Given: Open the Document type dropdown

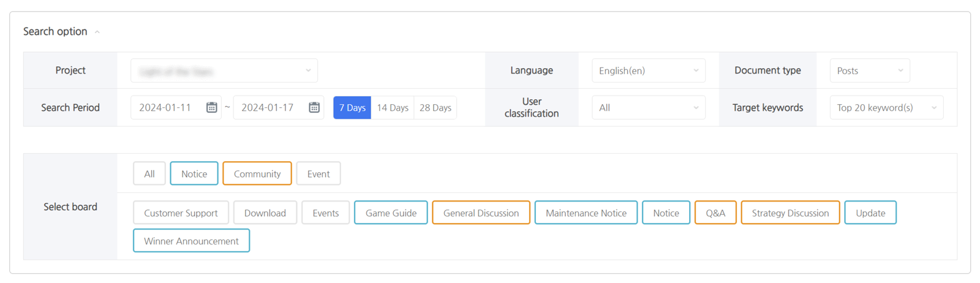Looking at the screenshot, I should coord(869,71).
